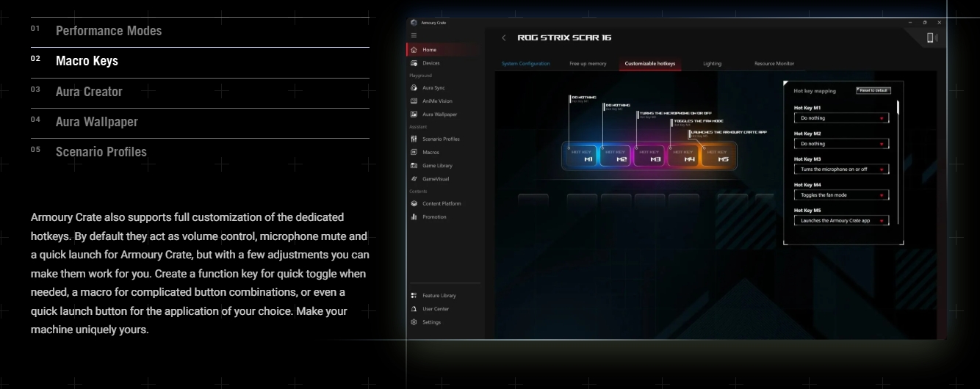
Task: Select 02 Macro Keys in webpage list
Action: [x=200, y=62]
